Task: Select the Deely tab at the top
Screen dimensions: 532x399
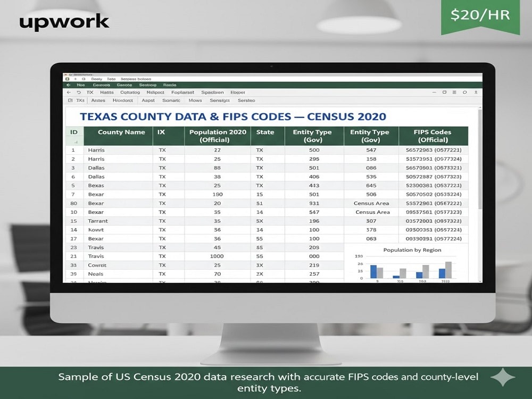Action: click(x=97, y=79)
